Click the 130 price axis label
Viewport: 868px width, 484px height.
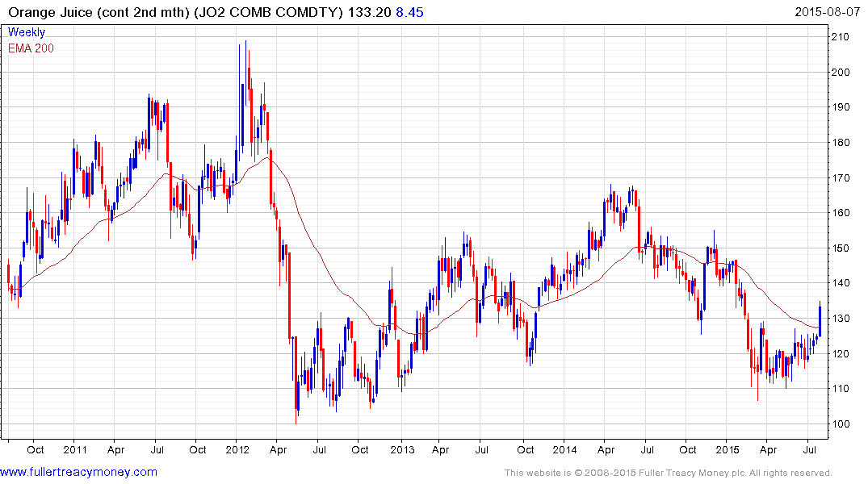click(x=841, y=319)
